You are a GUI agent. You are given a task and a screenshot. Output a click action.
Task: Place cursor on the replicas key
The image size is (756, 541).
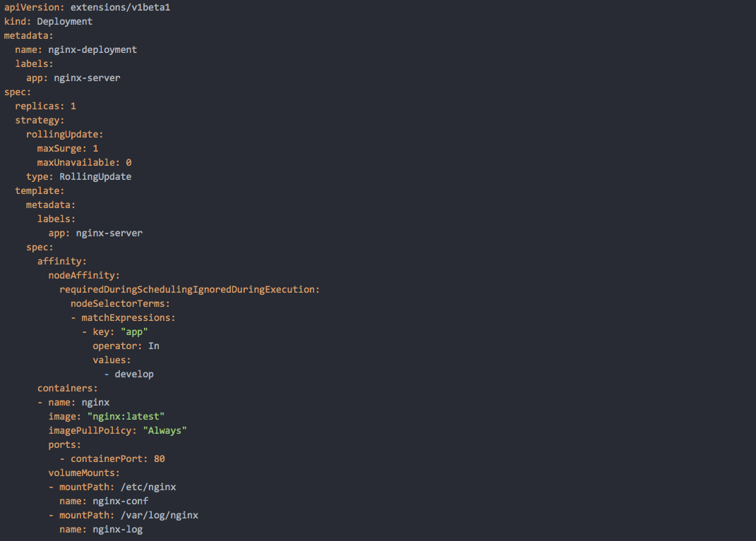(x=37, y=107)
